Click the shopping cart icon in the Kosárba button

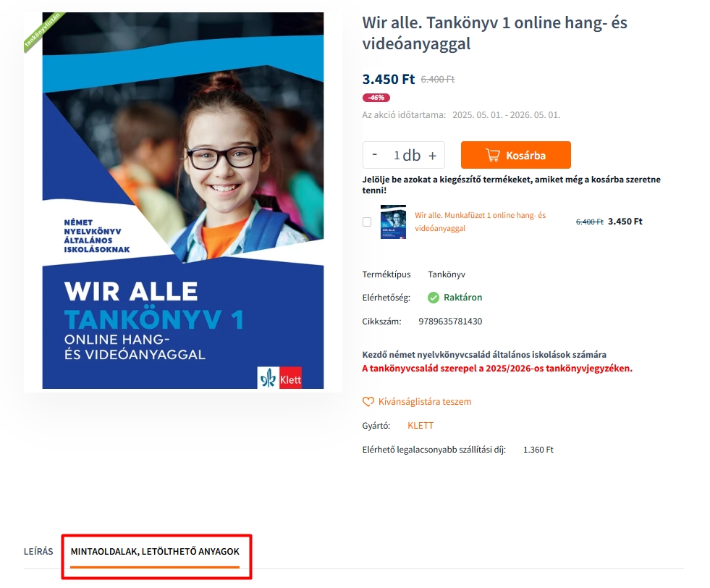coord(493,156)
